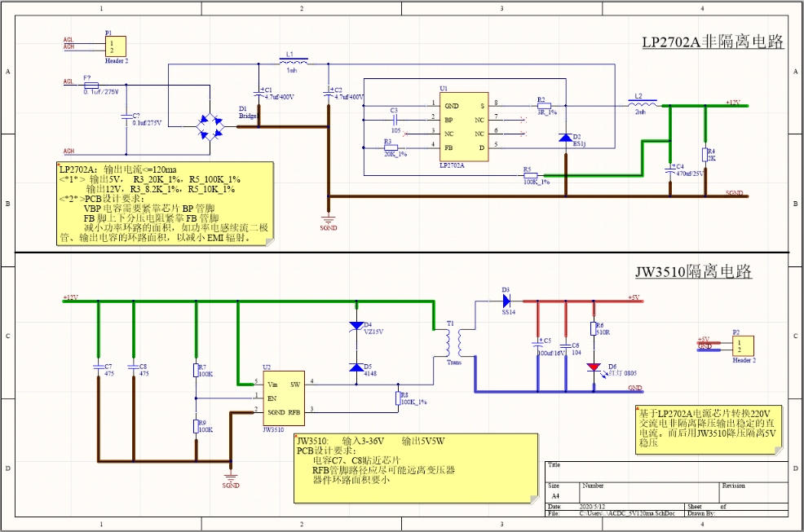Select the LP2702A非隔离电路 title text

(711, 43)
